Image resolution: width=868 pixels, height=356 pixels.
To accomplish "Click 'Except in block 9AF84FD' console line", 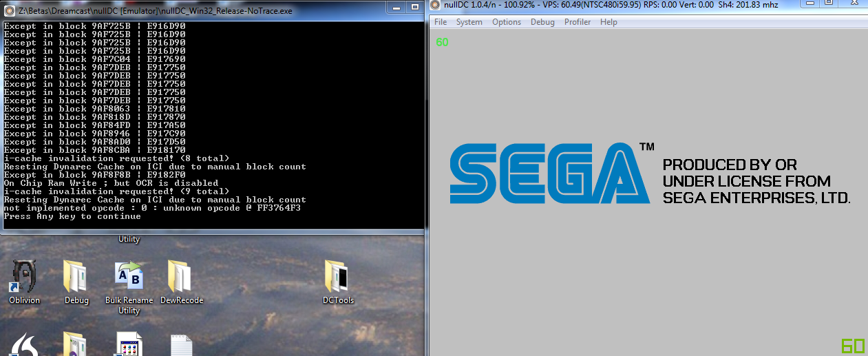I will pos(94,125).
